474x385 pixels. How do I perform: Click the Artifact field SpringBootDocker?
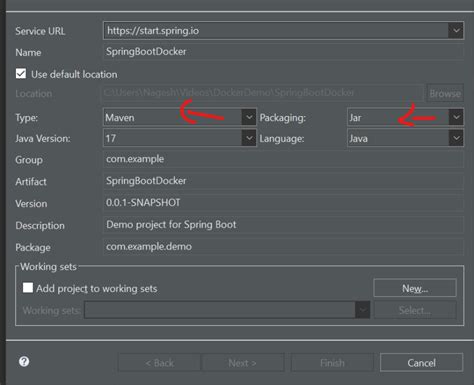coord(283,181)
